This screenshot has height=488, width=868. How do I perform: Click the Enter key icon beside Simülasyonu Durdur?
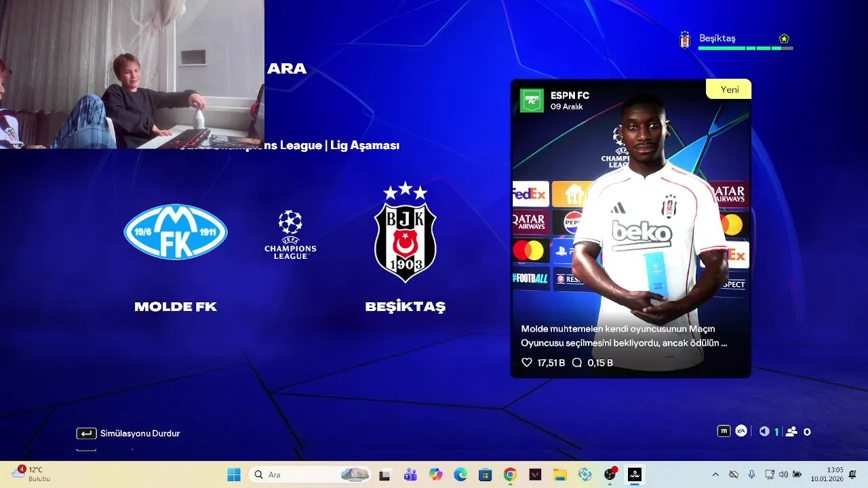(86, 433)
